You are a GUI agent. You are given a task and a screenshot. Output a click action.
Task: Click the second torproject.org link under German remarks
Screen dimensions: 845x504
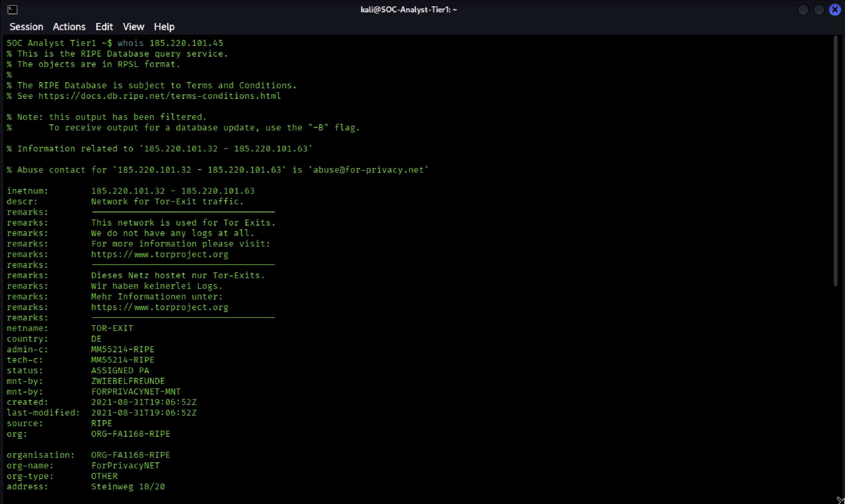point(160,307)
